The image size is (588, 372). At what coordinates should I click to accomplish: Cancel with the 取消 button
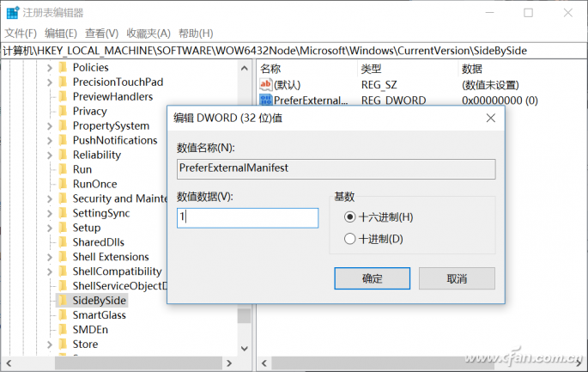pyautogui.click(x=457, y=278)
